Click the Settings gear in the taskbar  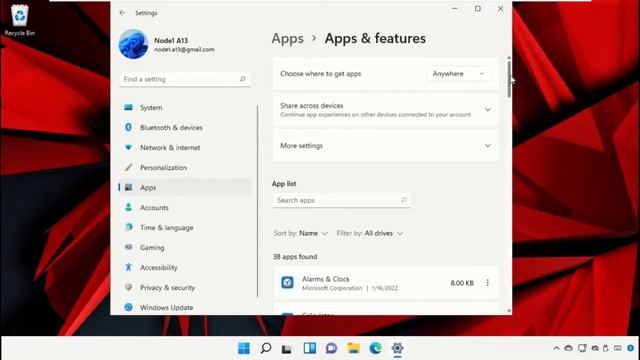pyautogui.click(x=397, y=348)
